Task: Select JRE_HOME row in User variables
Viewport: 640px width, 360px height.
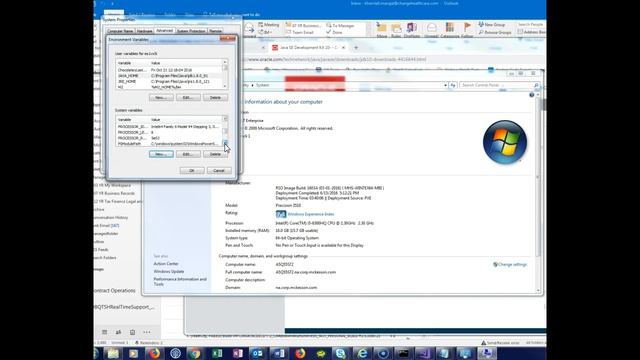Action: point(169,81)
